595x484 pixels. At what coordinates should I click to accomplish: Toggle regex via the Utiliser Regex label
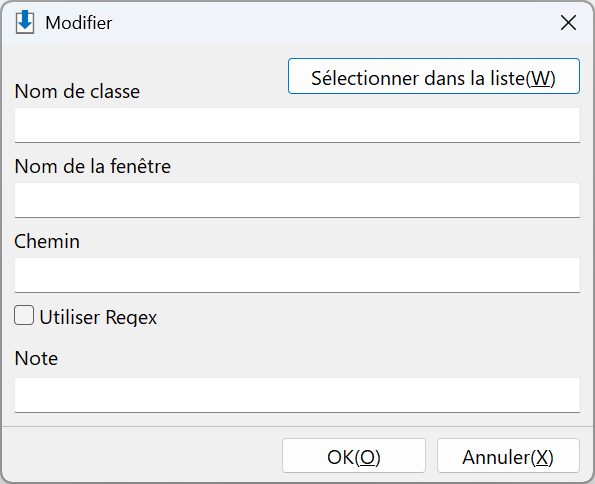point(98,317)
